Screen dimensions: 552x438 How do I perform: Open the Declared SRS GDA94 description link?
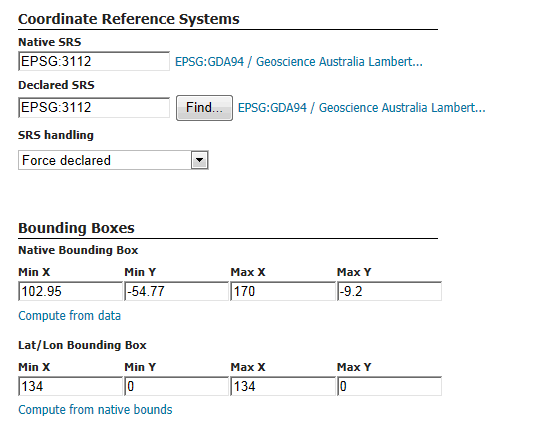362,108
